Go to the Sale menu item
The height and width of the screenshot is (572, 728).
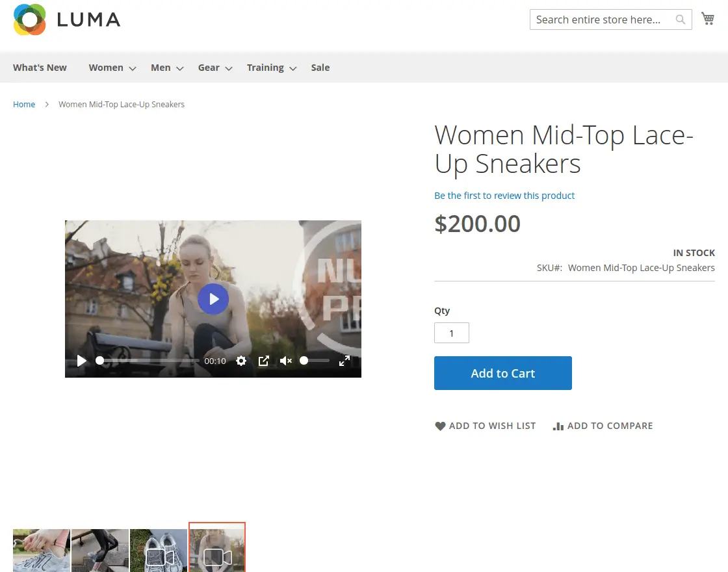pyautogui.click(x=320, y=68)
